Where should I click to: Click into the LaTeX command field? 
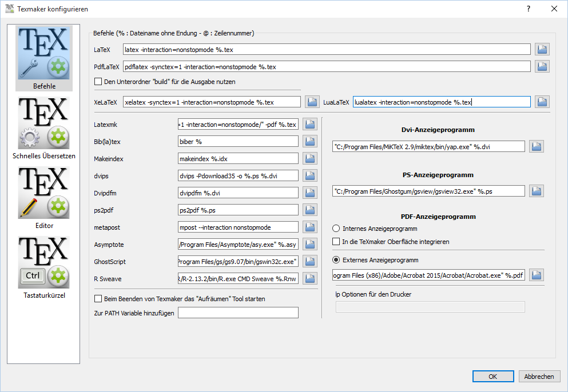tap(327, 50)
